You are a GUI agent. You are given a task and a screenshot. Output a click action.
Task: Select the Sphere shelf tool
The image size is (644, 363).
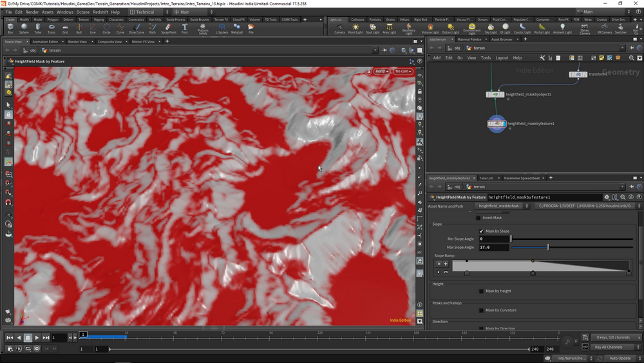[24, 28]
